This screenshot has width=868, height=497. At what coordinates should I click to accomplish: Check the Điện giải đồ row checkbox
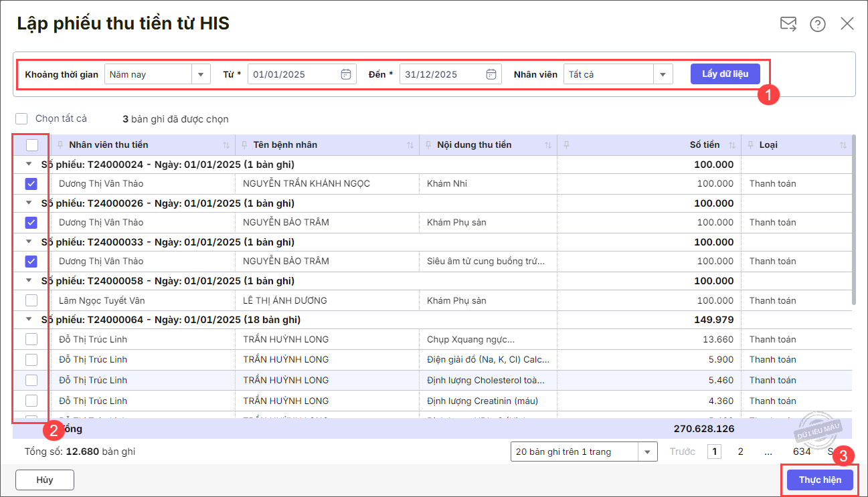(x=31, y=360)
